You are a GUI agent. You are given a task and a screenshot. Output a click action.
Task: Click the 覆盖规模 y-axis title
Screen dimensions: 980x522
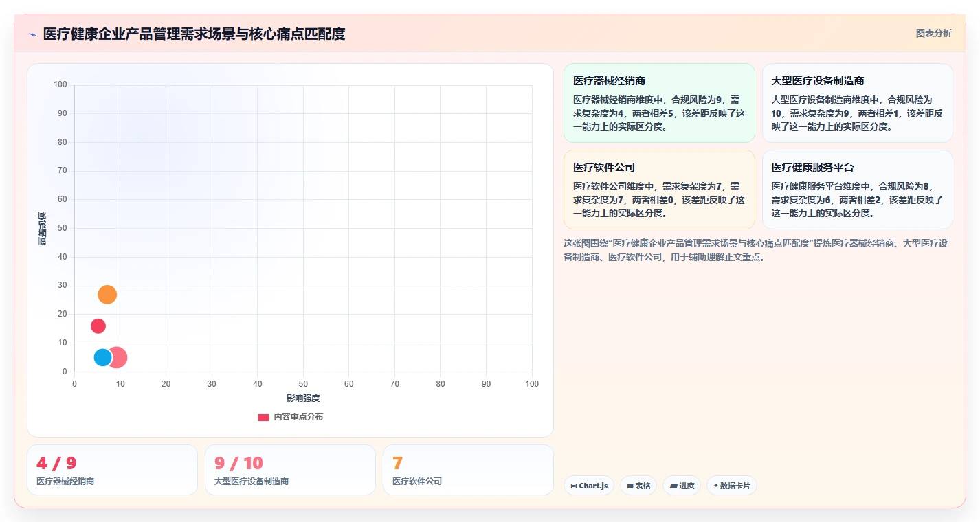pos(43,229)
